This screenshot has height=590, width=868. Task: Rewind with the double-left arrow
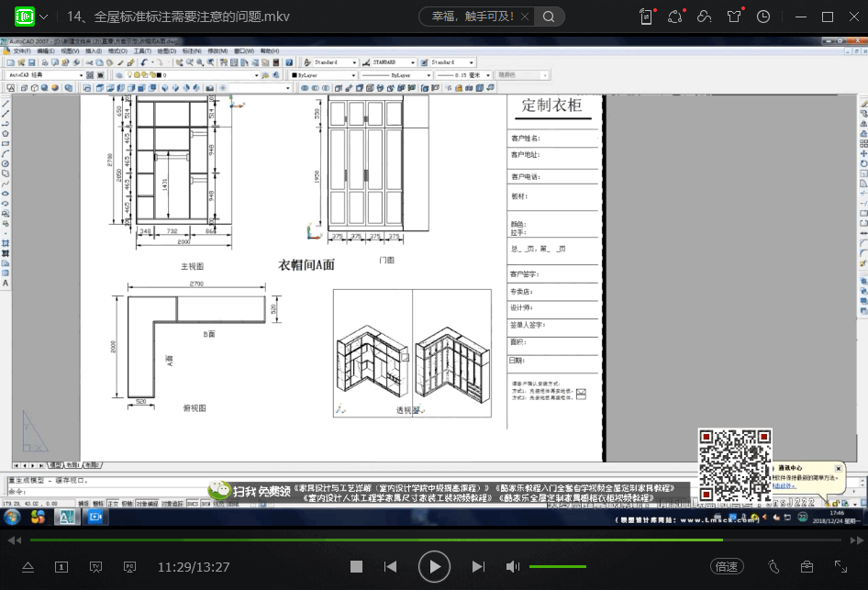point(15,540)
